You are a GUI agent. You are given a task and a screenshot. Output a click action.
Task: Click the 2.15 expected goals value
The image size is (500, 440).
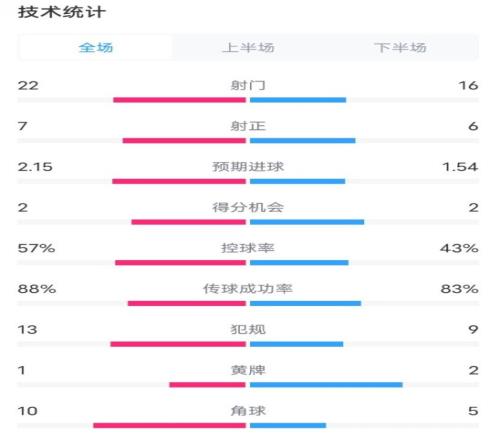coord(35,167)
